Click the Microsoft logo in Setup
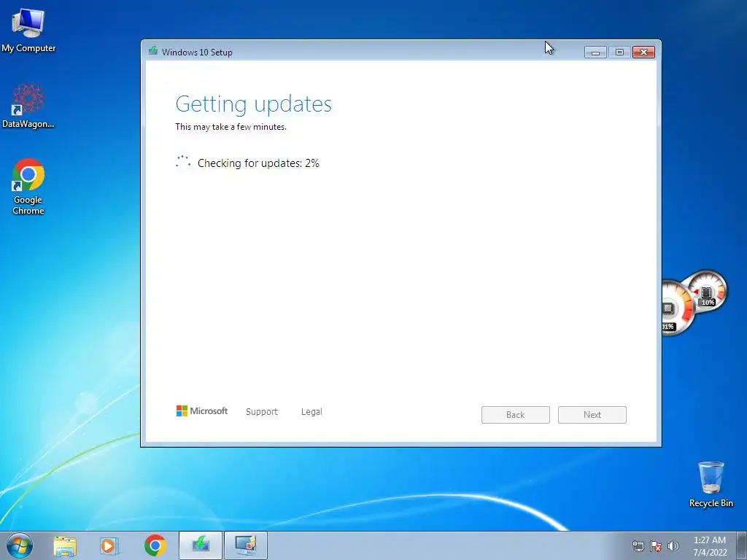747x560 pixels. [202, 411]
